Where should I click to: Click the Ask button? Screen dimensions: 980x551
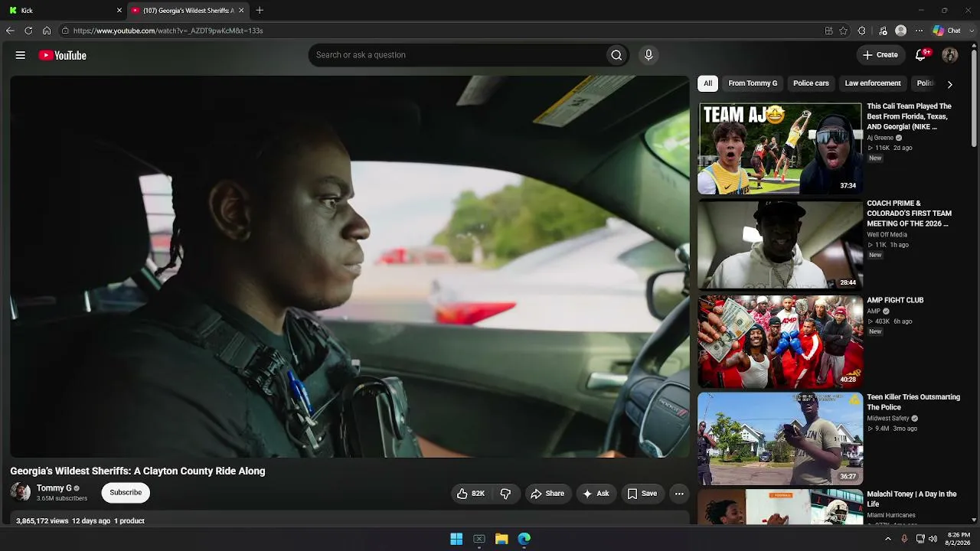pos(596,494)
